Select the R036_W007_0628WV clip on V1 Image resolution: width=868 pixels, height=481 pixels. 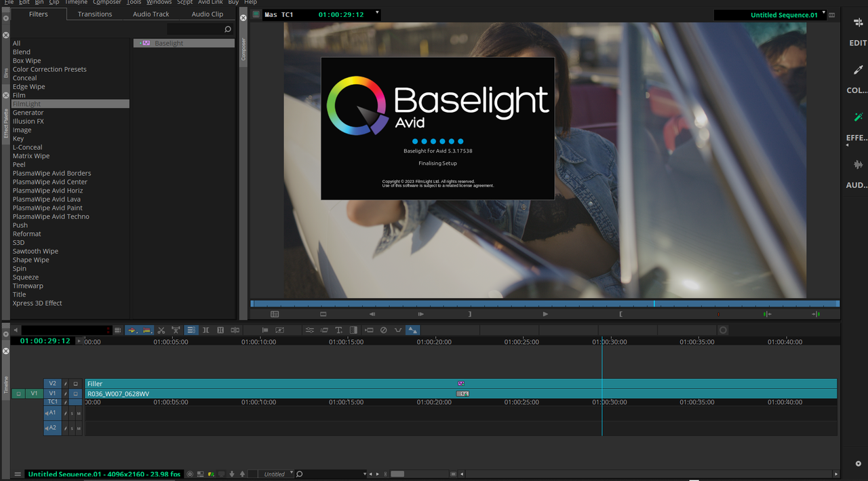click(461, 393)
